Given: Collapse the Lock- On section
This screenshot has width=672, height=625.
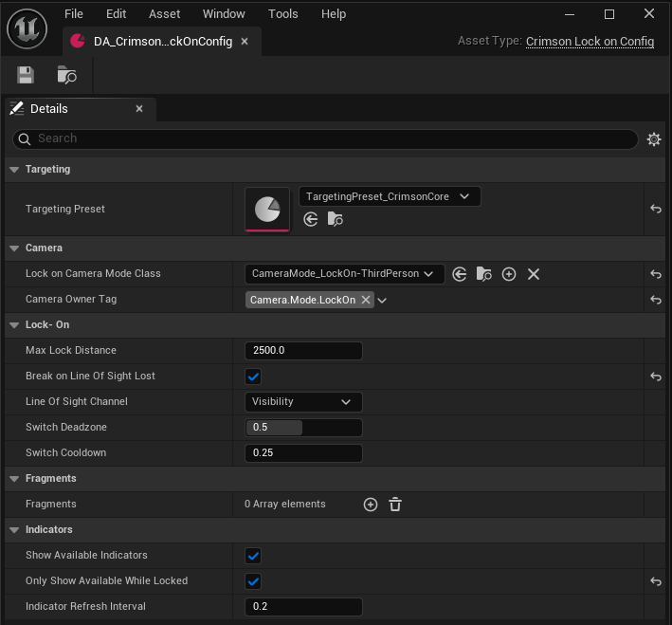Looking at the screenshot, I should pyautogui.click(x=14, y=325).
